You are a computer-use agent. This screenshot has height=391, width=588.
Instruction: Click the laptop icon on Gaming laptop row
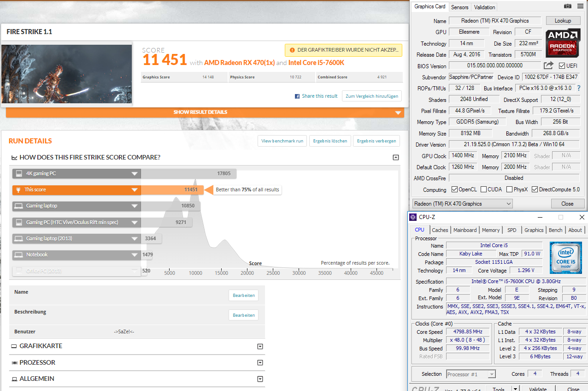(19, 206)
